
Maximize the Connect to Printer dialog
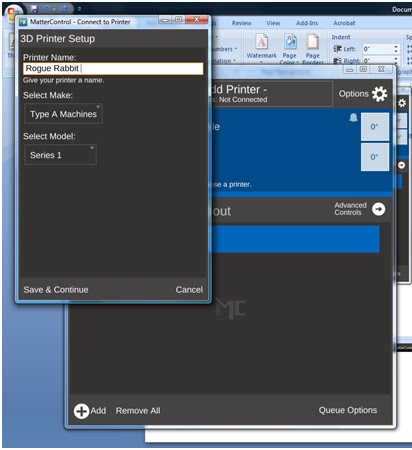click(x=179, y=19)
